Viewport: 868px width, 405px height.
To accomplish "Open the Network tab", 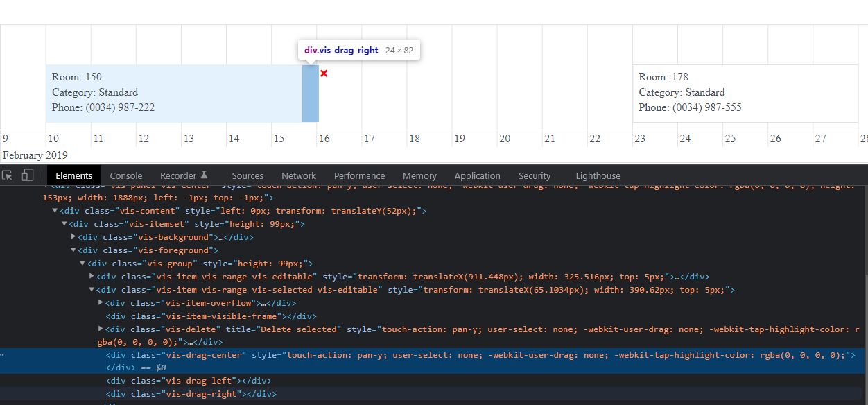I will [298, 175].
